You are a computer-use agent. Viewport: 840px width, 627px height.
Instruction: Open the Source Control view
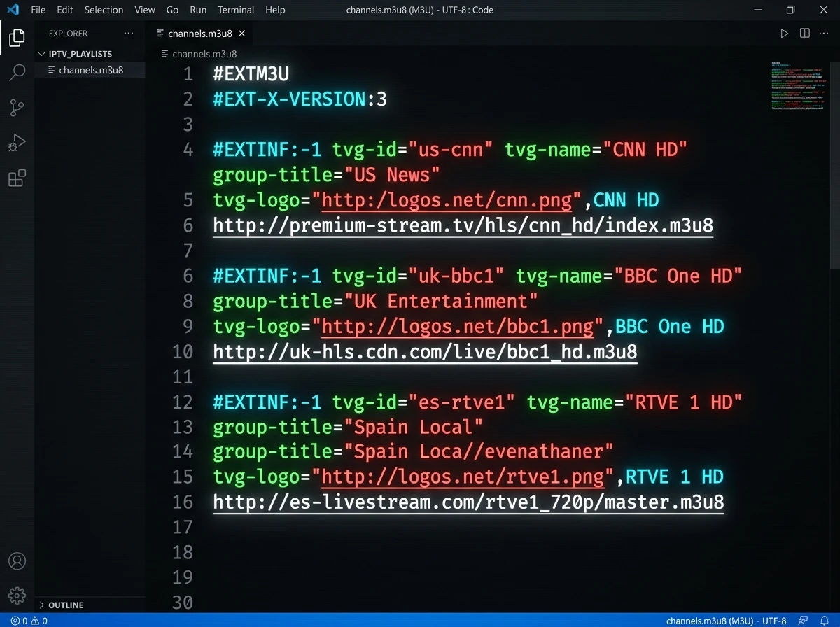point(17,108)
